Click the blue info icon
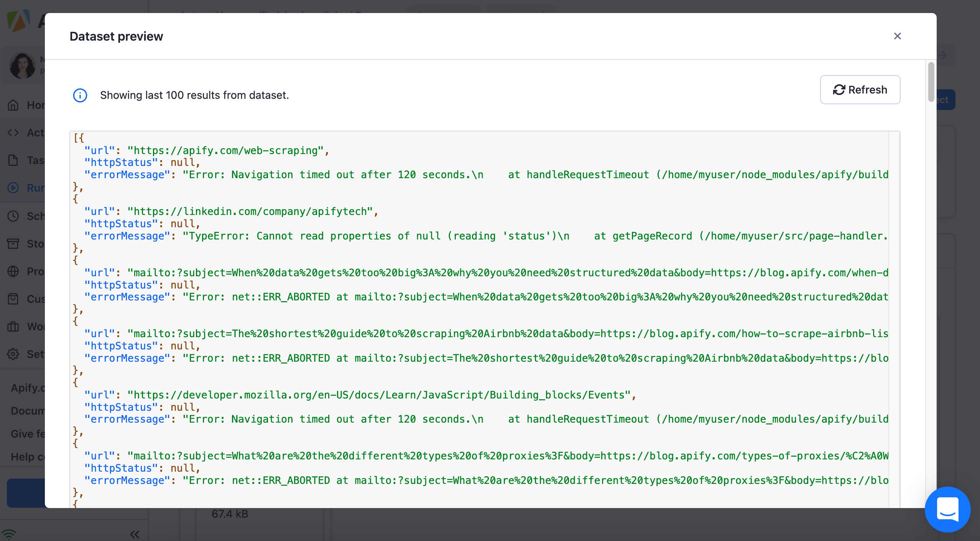The image size is (980, 541). tap(80, 95)
